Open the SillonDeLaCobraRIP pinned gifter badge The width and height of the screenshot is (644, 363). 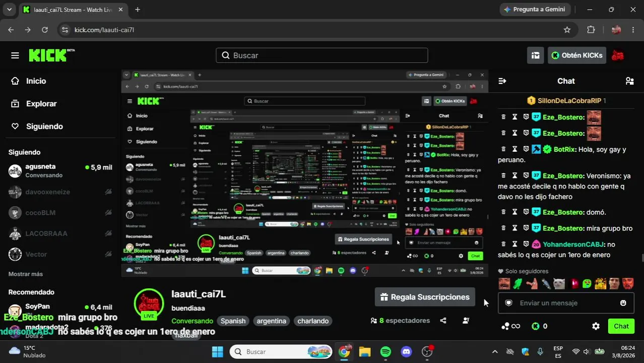[531, 101]
